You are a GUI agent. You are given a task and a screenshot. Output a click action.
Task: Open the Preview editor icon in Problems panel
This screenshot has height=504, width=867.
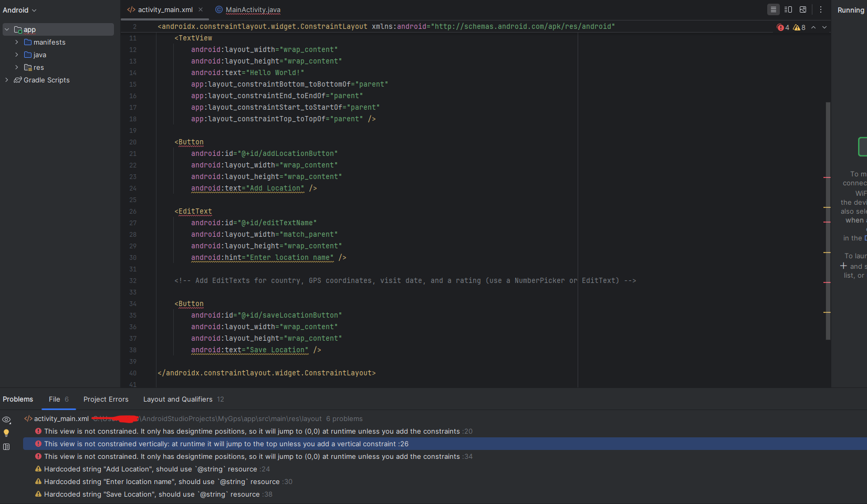tap(7, 447)
